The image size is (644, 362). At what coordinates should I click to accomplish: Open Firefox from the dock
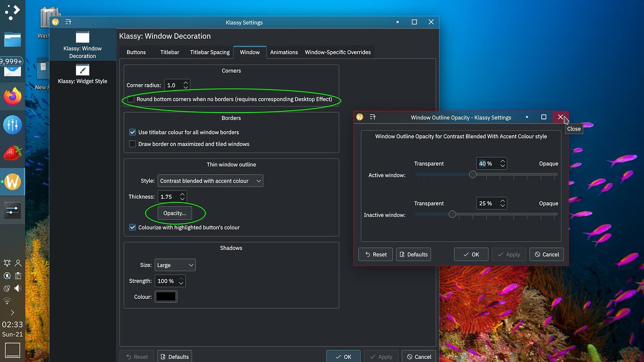tap(13, 97)
